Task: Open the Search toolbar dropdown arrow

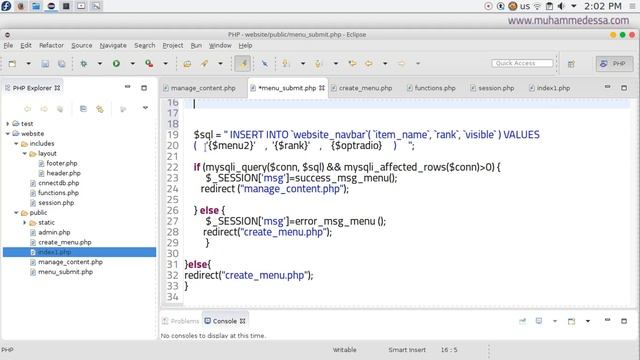Action: click(220, 64)
